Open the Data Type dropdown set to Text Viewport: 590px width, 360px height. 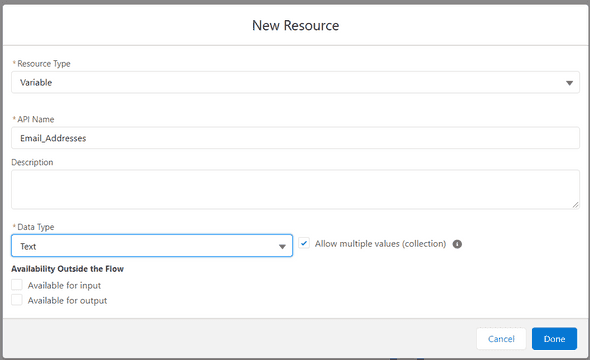coord(152,246)
